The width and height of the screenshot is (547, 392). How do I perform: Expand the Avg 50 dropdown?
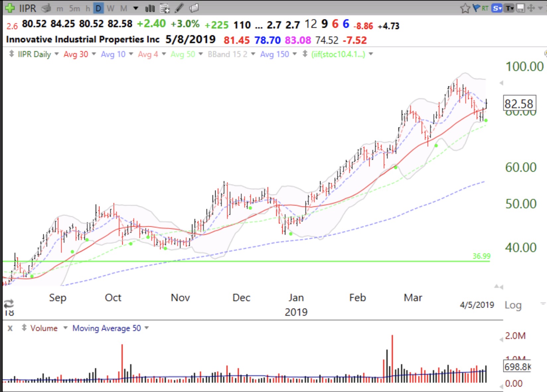(x=200, y=54)
